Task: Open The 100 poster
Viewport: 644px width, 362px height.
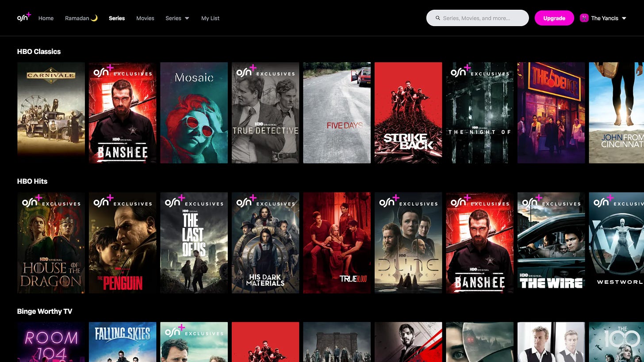Action: (x=617, y=342)
